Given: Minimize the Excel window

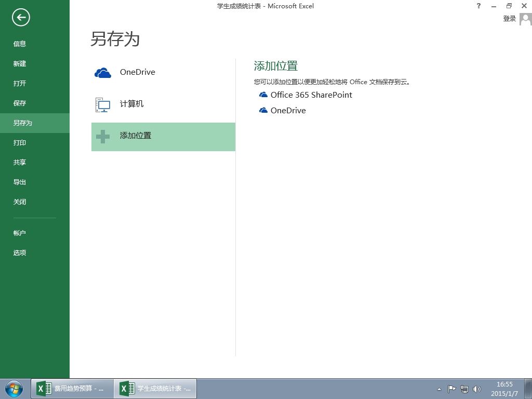Looking at the screenshot, I should click(494, 6).
